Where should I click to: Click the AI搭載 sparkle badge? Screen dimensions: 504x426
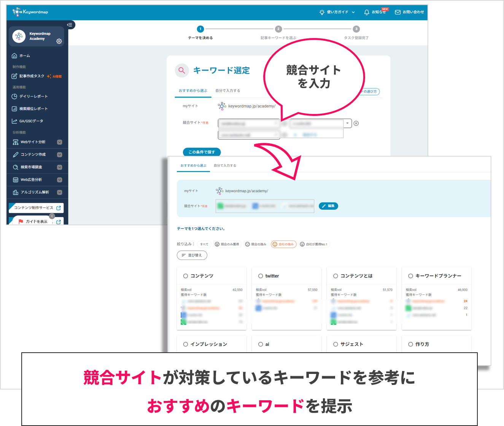pyautogui.click(x=54, y=76)
